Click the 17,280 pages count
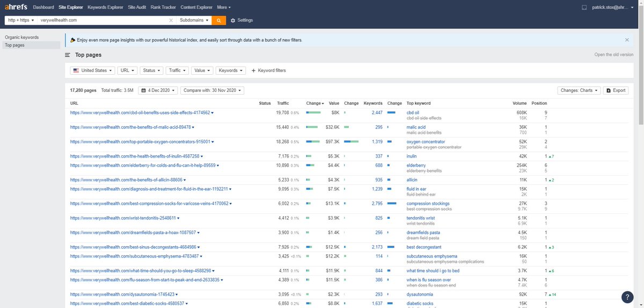This screenshot has width=644, height=308. 83,90
